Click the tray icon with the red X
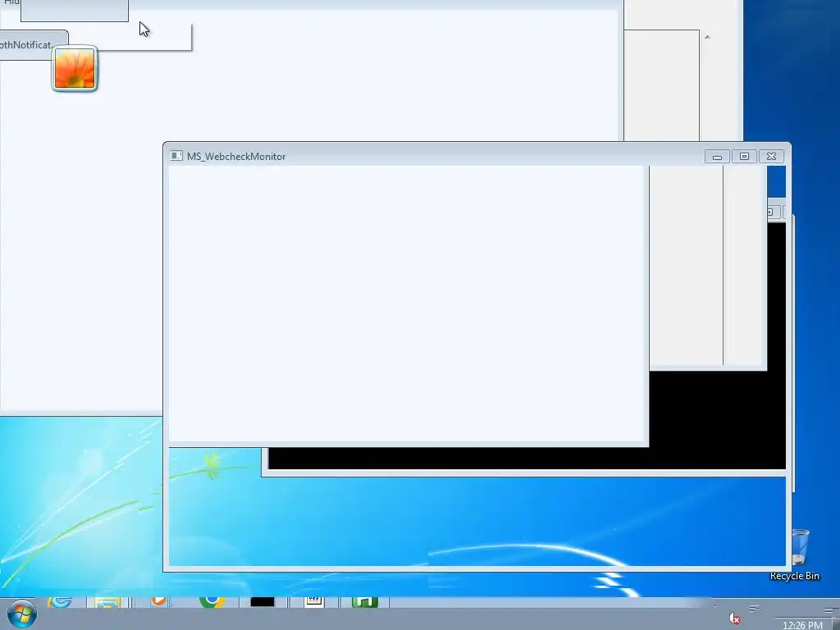The height and width of the screenshot is (630, 840). point(735,619)
